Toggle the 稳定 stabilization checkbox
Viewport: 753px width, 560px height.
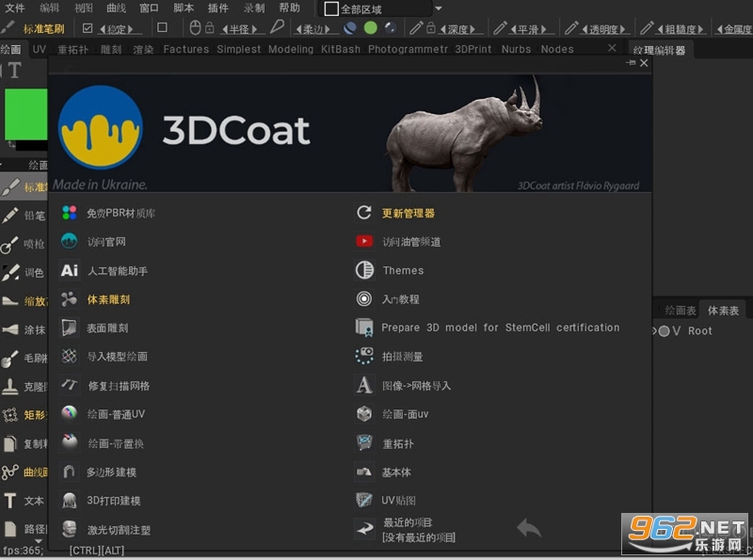(88, 28)
